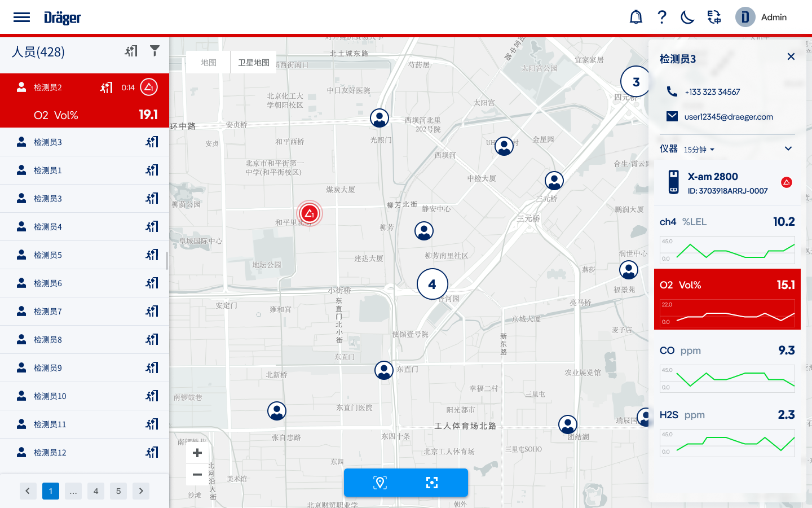Click the evacuation icon next to 人员(428)
The width and height of the screenshot is (812, 508).
tap(131, 51)
